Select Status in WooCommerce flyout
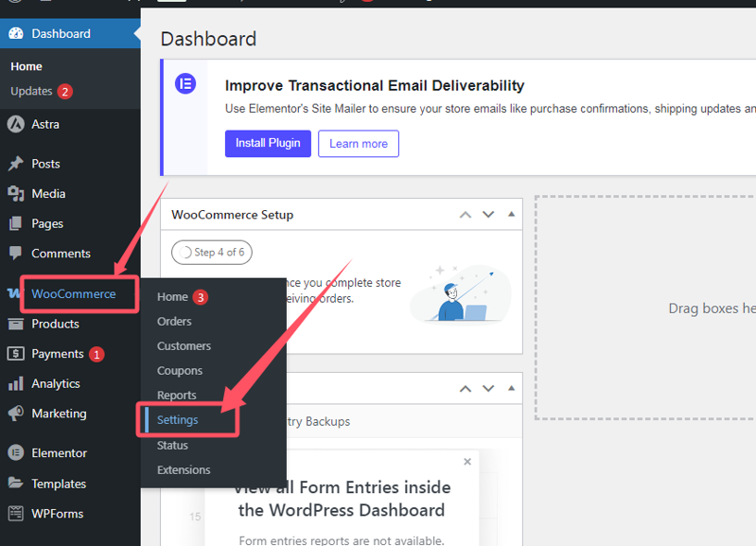 coord(172,445)
